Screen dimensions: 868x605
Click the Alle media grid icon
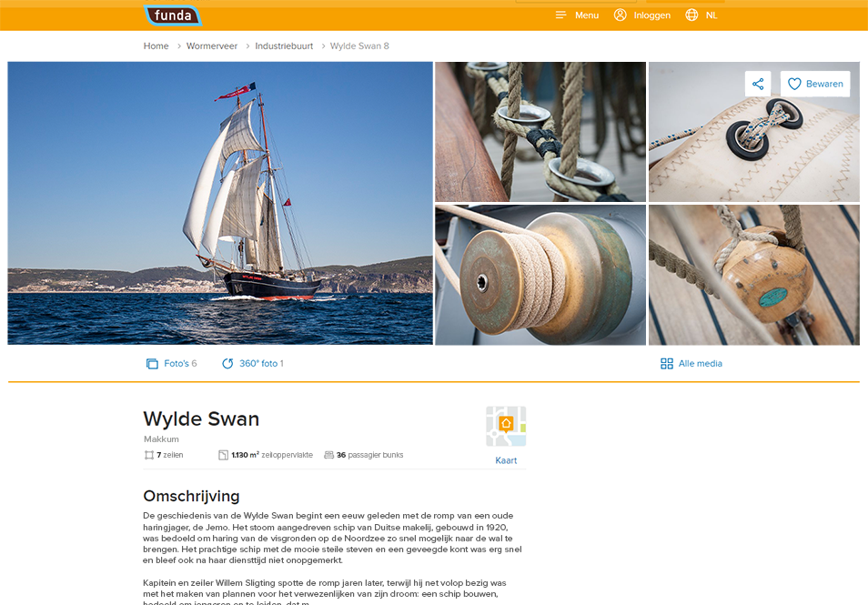pyautogui.click(x=667, y=364)
